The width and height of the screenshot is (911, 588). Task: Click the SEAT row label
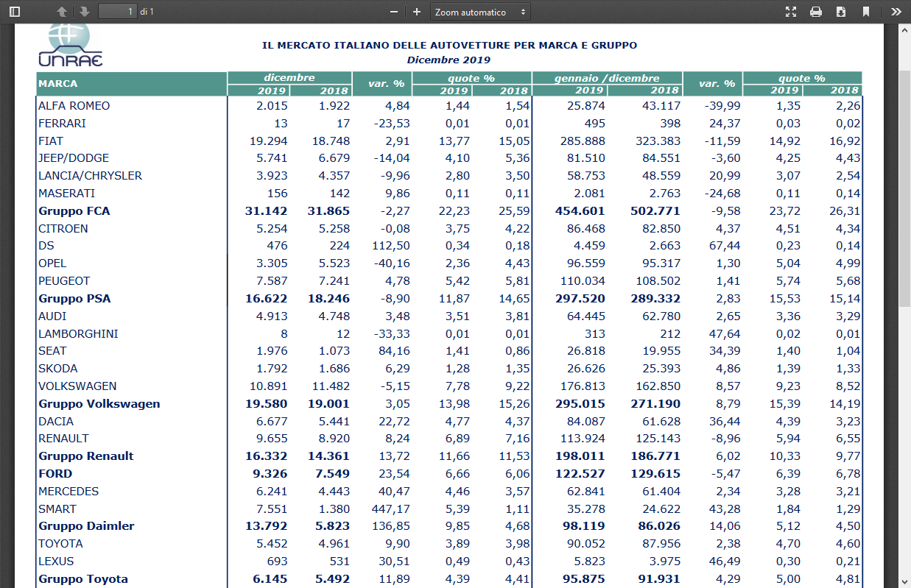coord(52,351)
